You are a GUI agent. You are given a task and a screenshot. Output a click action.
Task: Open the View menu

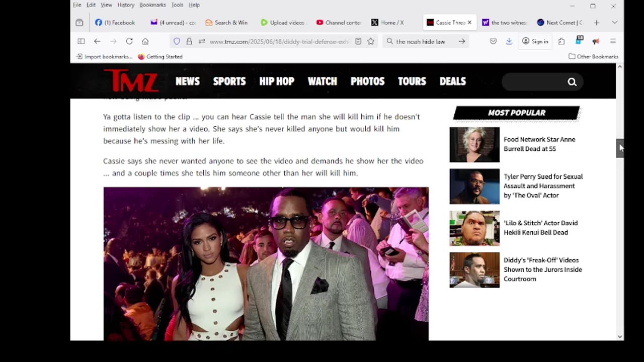click(x=106, y=5)
